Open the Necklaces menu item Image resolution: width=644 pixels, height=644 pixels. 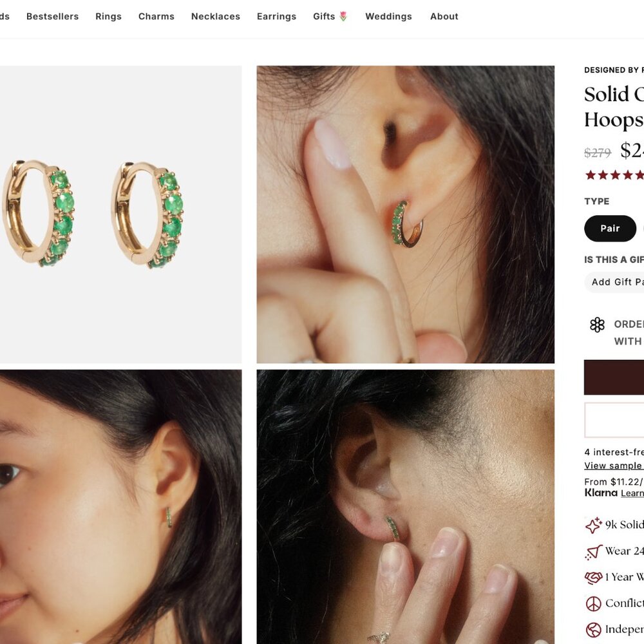[x=215, y=16]
